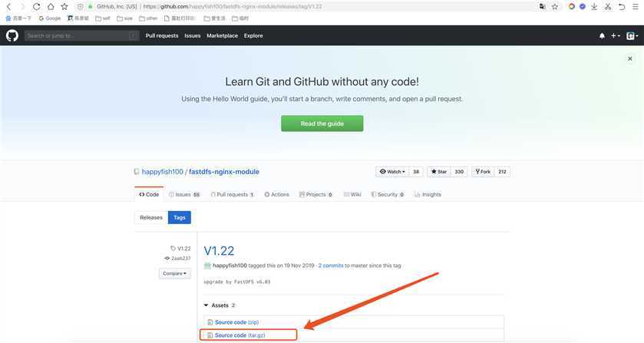Click the undo arrow icon in the browser toolbar
The image size is (644, 343).
pyautogui.click(x=622, y=7)
